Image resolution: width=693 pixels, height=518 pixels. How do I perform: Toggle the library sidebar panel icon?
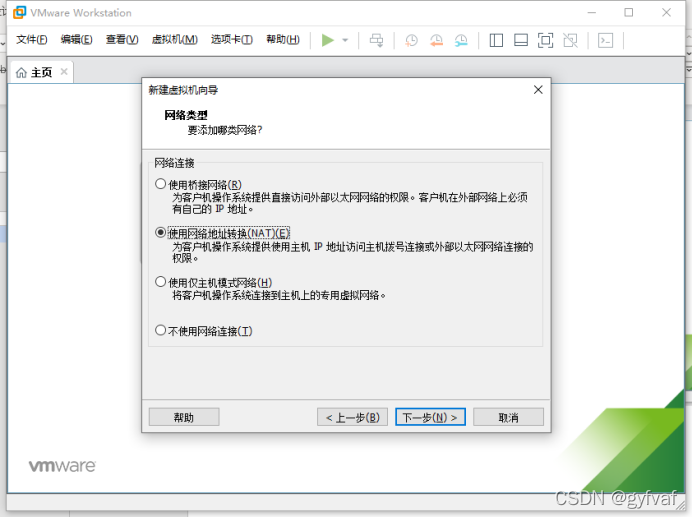[496, 40]
